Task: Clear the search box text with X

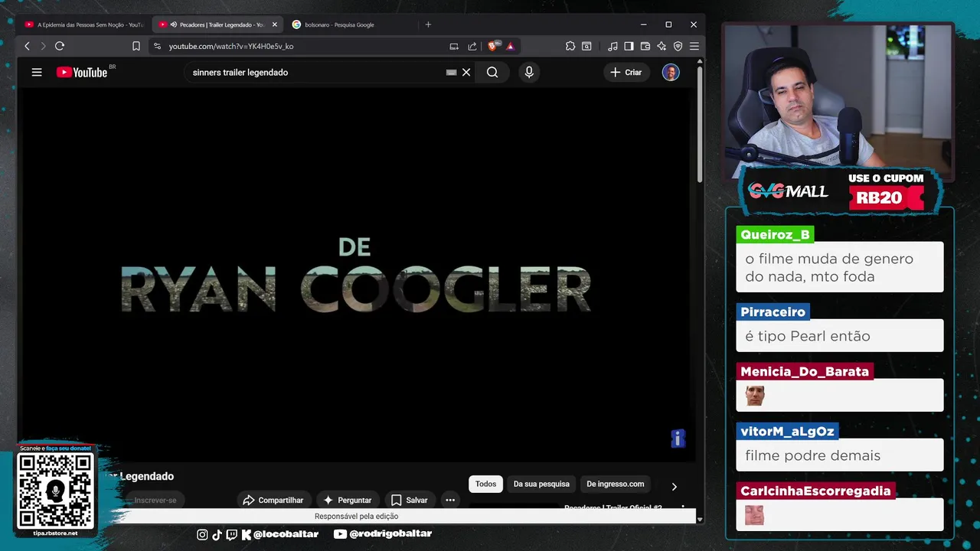Action: (466, 72)
